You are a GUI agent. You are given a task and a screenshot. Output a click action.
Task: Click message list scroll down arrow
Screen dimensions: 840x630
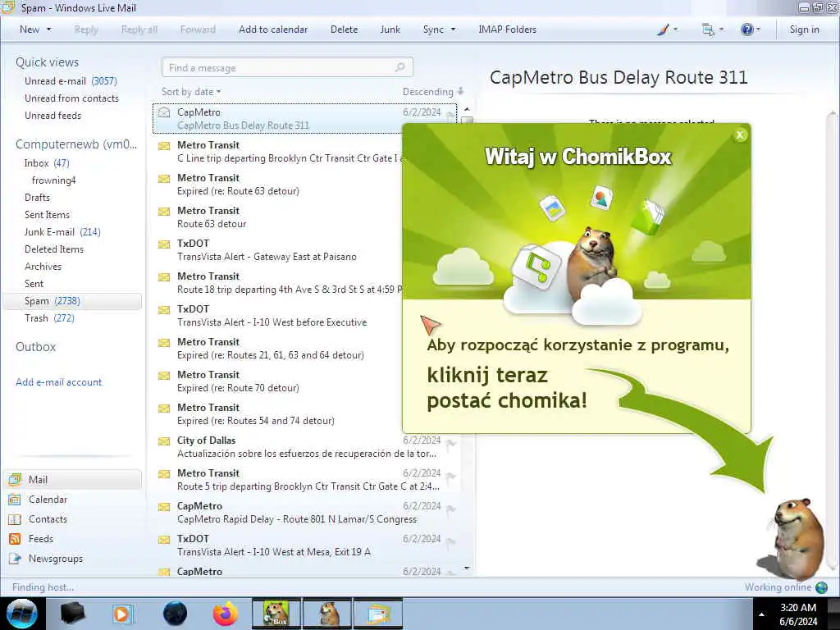click(x=467, y=568)
